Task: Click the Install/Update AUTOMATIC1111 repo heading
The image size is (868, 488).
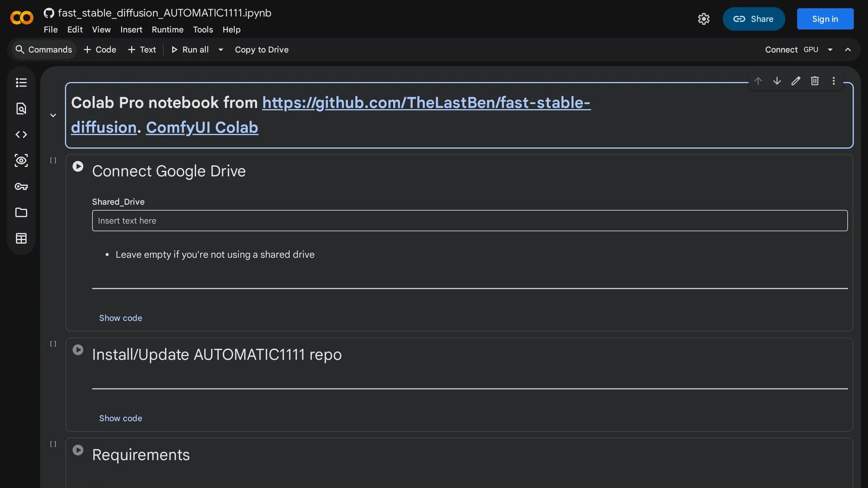Action: 217,355
